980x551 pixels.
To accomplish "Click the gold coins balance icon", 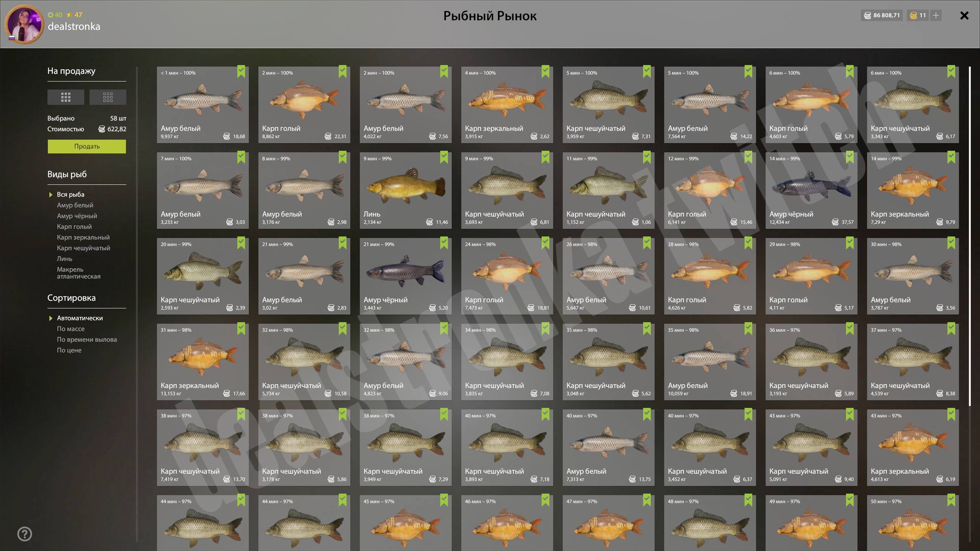I will pyautogui.click(x=913, y=15).
